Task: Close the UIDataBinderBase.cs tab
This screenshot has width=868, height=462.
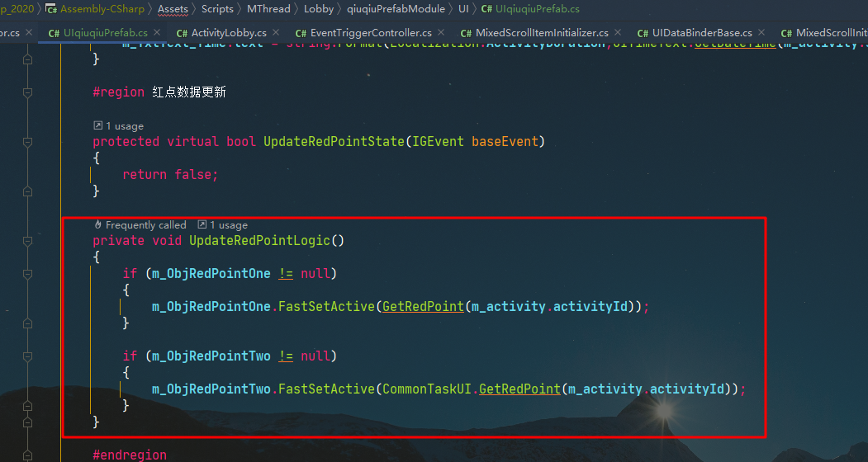Action: click(x=761, y=32)
